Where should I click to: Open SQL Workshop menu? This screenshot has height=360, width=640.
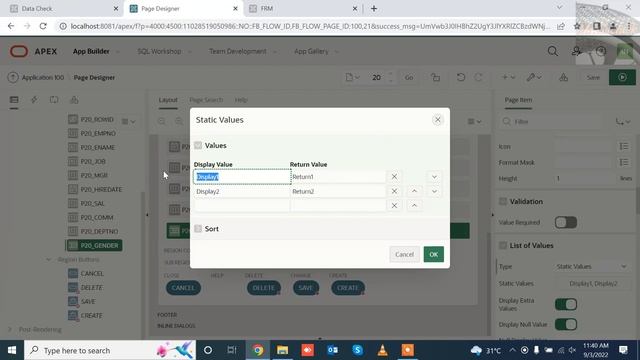pos(163,51)
